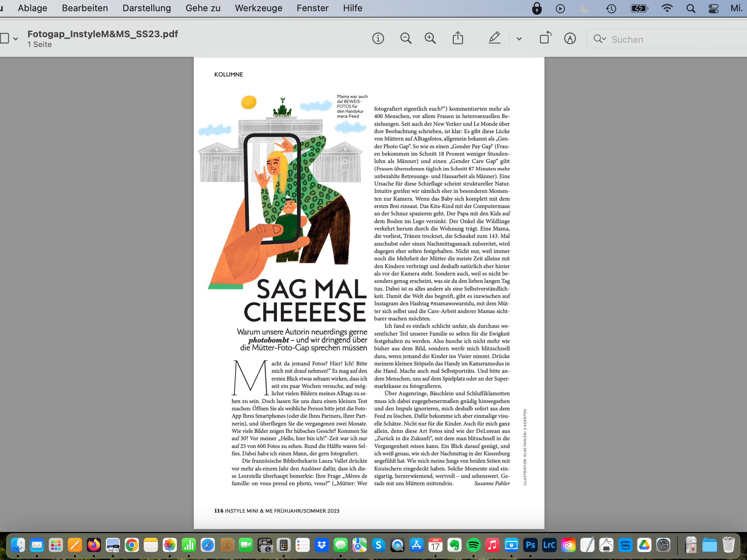This screenshot has width=747, height=560.
Task: Expand the highlight color dropdown arrow
Action: tap(519, 39)
